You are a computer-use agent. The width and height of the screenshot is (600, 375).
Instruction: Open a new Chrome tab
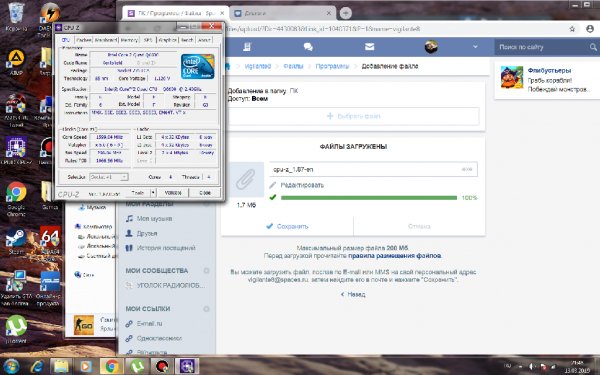point(346,13)
